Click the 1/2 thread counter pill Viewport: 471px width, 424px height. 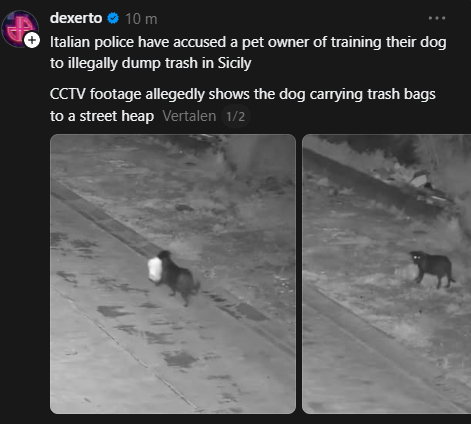tap(235, 117)
